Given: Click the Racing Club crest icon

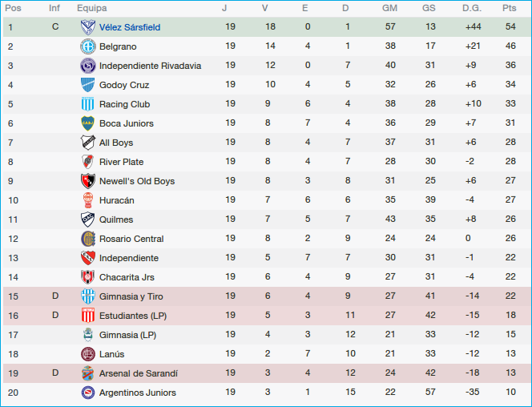Looking at the screenshot, I should [88, 104].
